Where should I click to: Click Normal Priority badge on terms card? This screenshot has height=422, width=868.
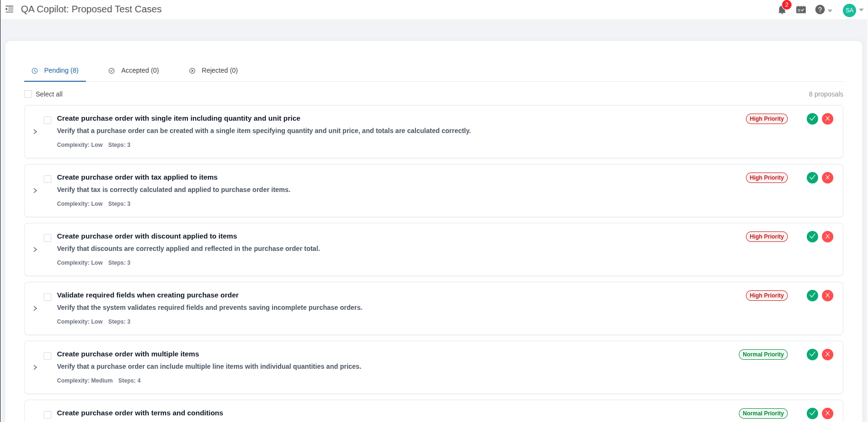(763, 413)
